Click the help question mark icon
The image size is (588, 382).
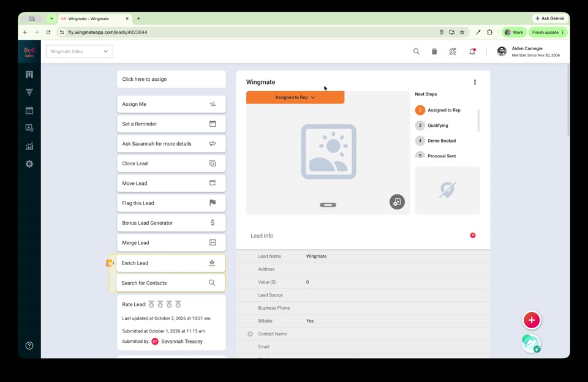29,346
